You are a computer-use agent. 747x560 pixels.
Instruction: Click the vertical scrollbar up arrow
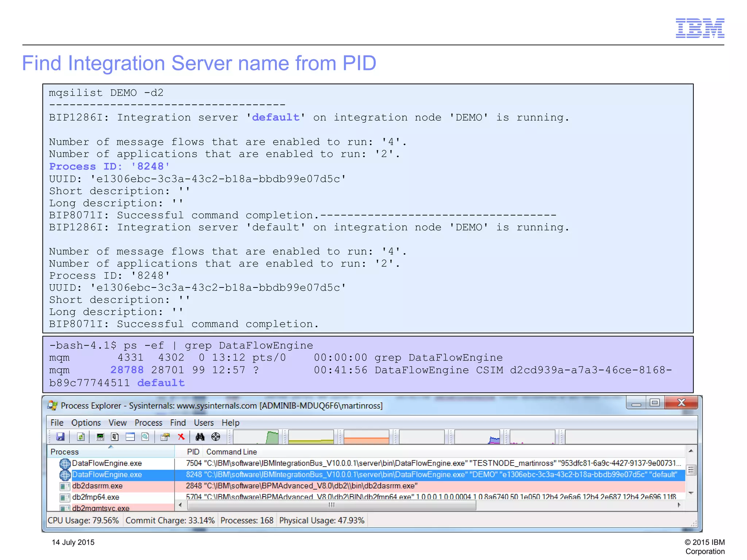coord(691,451)
